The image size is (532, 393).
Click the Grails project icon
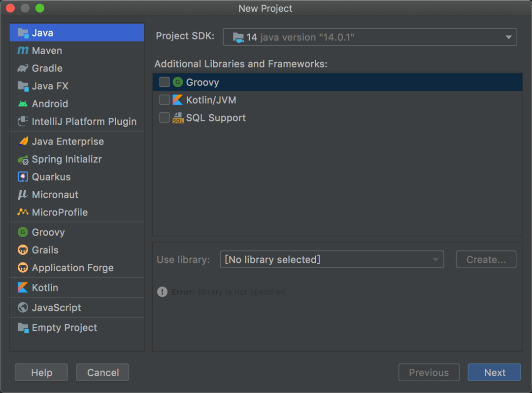23,250
